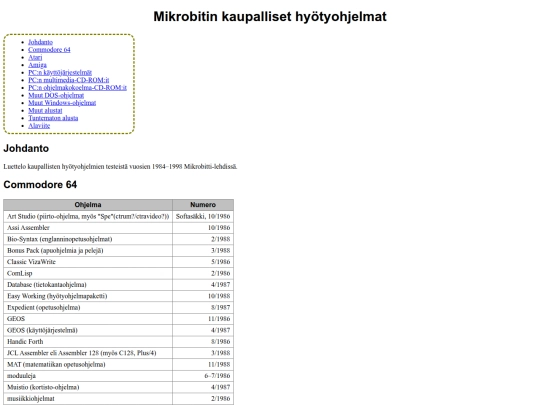Select the Art Studio table row text

[88, 216]
